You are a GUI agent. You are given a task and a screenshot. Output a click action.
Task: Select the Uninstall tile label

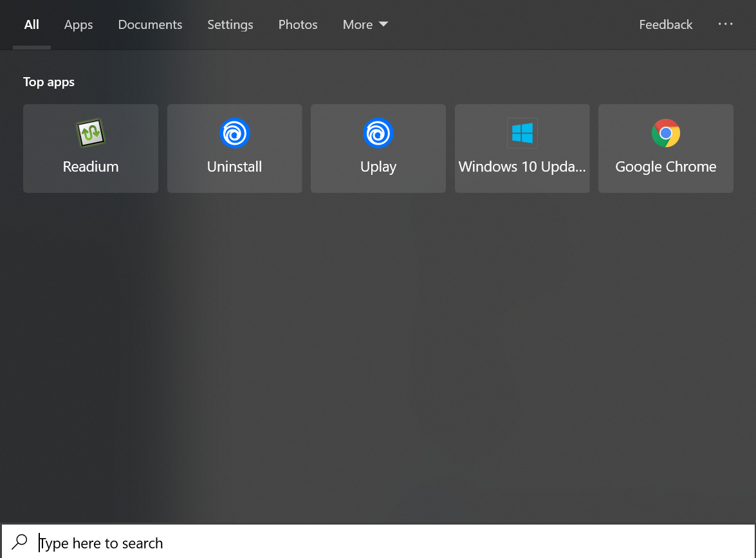point(234,166)
